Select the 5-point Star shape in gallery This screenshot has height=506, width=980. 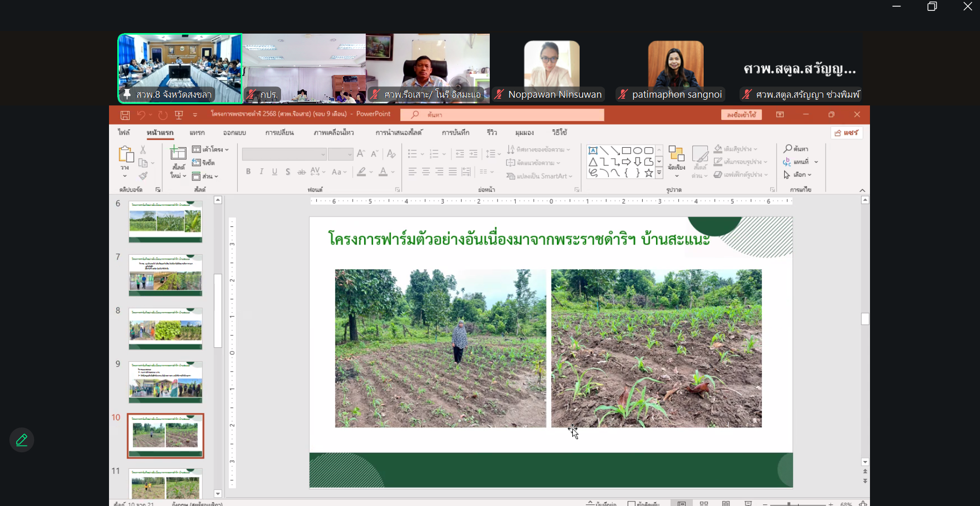click(649, 173)
